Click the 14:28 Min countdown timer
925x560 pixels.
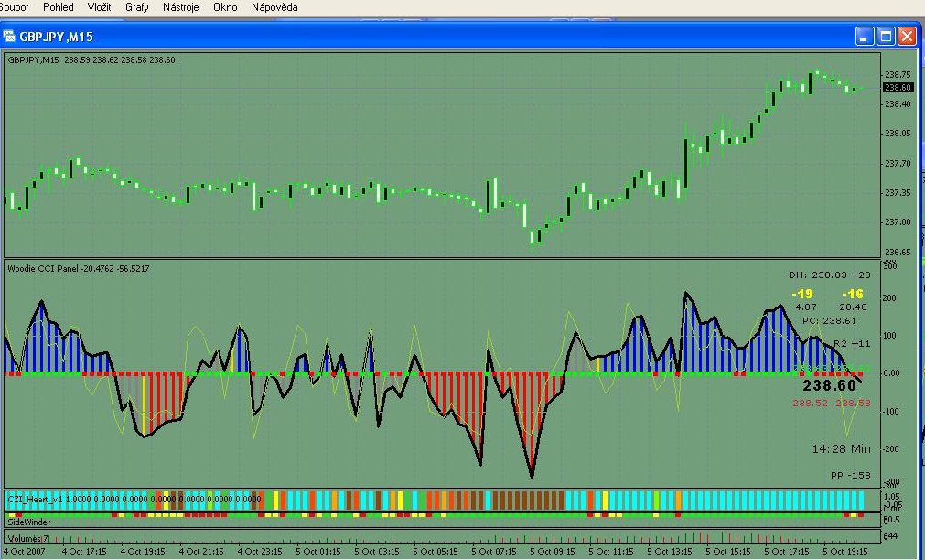click(x=841, y=449)
